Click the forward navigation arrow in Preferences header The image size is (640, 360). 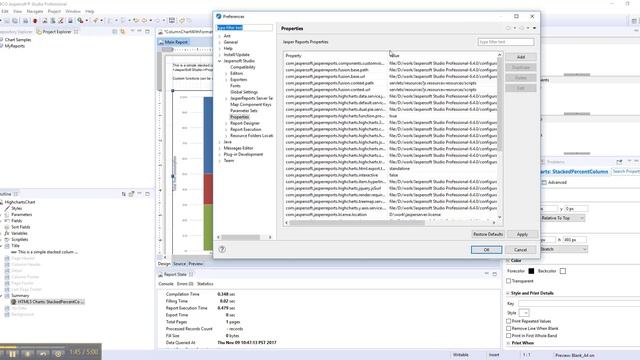pyautogui.click(x=522, y=28)
